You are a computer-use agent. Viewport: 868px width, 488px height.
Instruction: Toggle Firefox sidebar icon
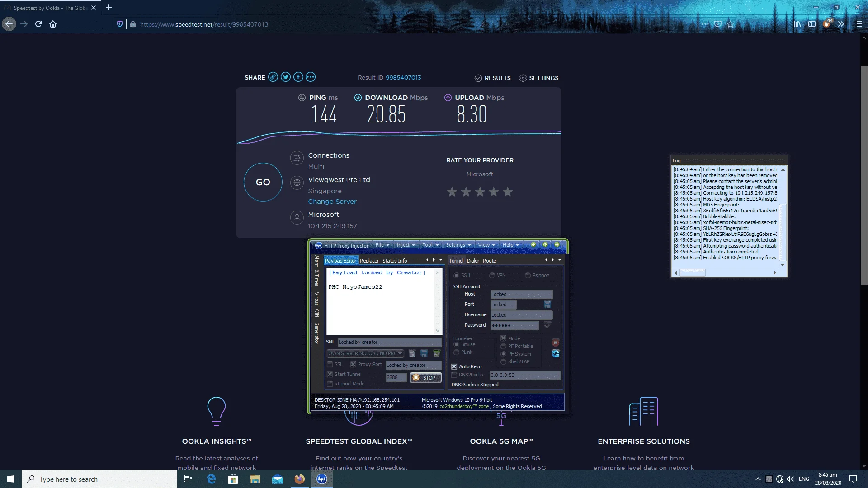(812, 24)
